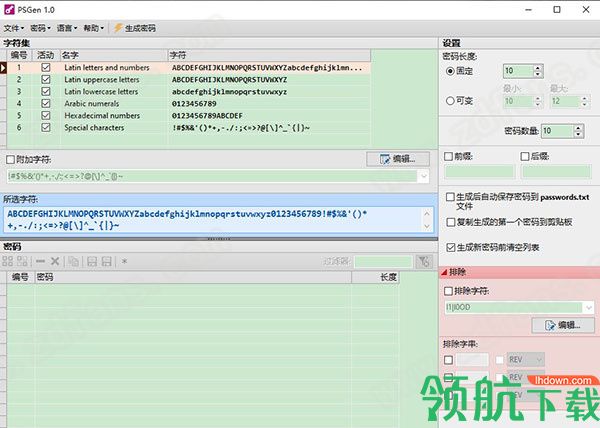This screenshot has width=600, height=428.
Task: Increase fixed password length with up arrow
Action: (x=538, y=68)
